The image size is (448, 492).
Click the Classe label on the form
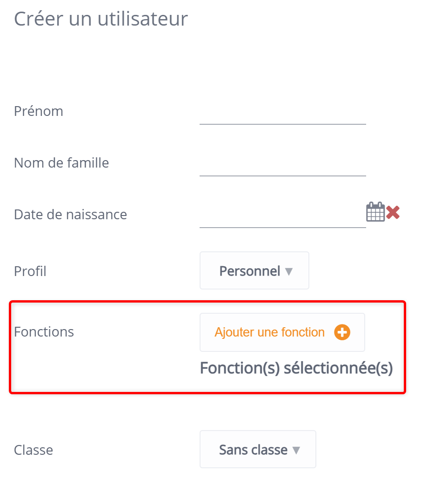[33, 450]
